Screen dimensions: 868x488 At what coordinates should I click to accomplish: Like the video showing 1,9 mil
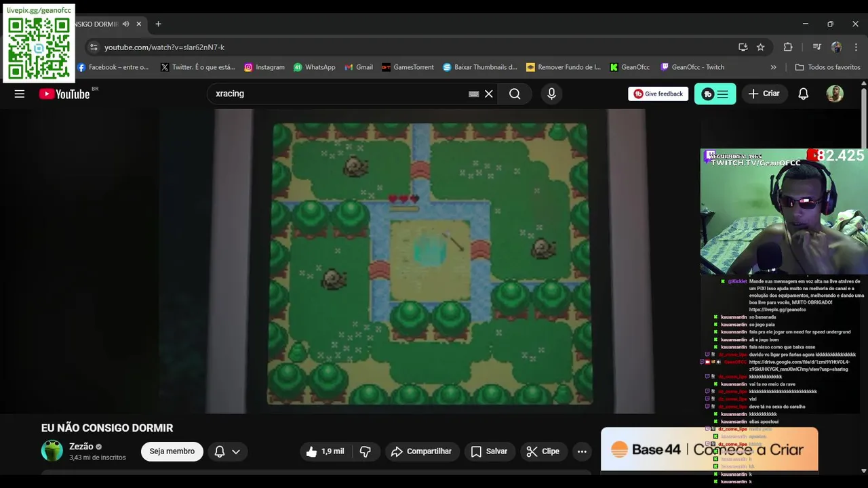click(x=325, y=451)
